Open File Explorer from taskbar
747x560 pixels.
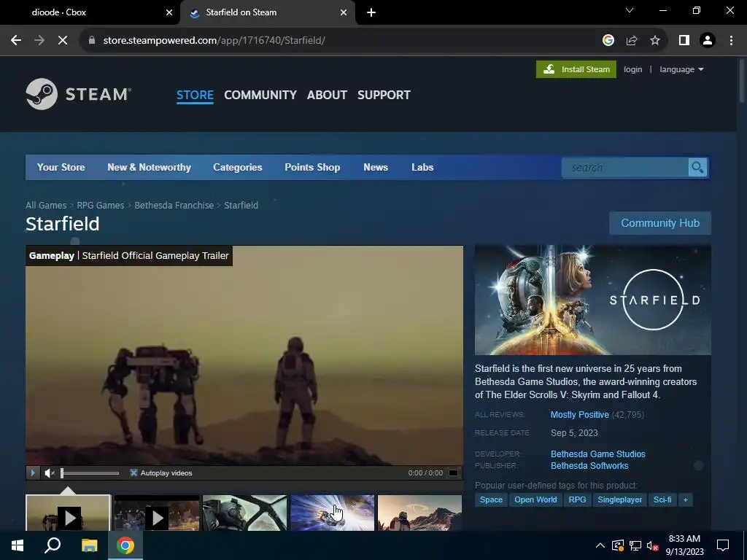click(x=89, y=545)
